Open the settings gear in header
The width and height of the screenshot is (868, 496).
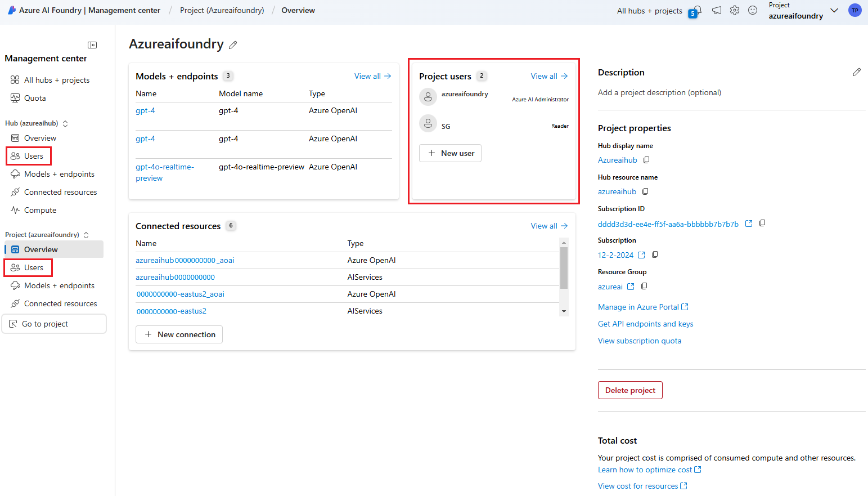pyautogui.click(x=735, y=10)
